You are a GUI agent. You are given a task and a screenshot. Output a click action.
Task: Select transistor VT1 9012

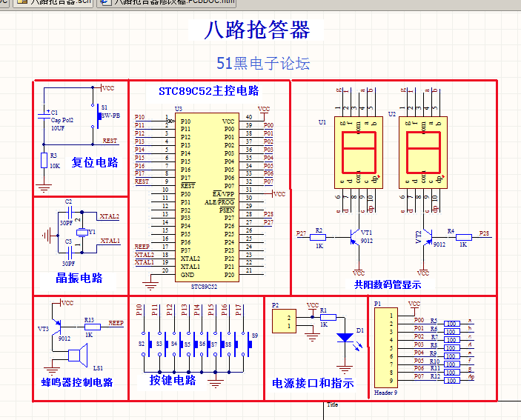pos(355,237)
